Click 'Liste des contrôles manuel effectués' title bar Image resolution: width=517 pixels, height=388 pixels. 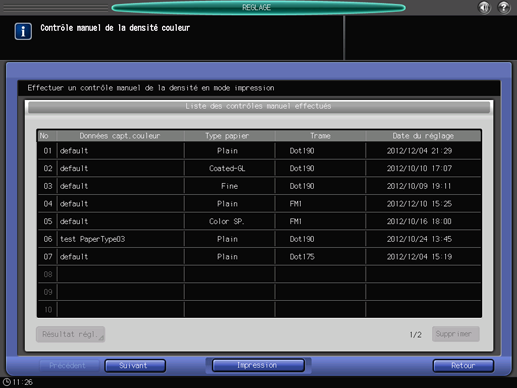[259, 107]
